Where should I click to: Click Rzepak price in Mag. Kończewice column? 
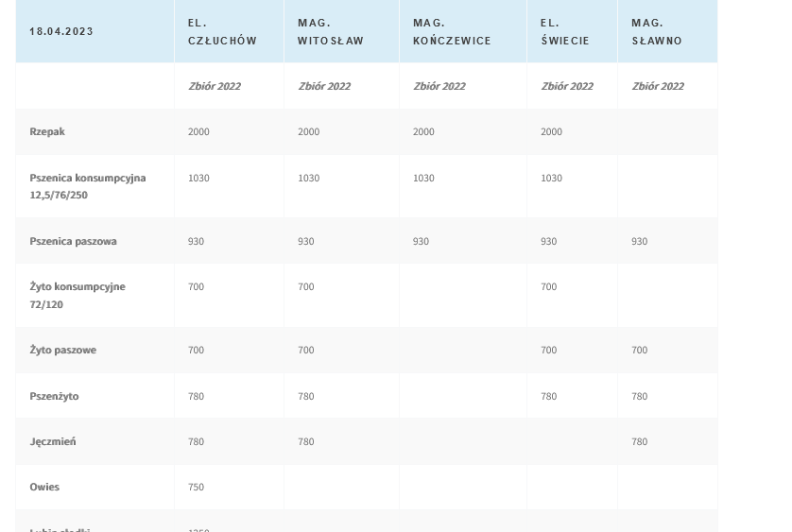click(x=423, y=131)
